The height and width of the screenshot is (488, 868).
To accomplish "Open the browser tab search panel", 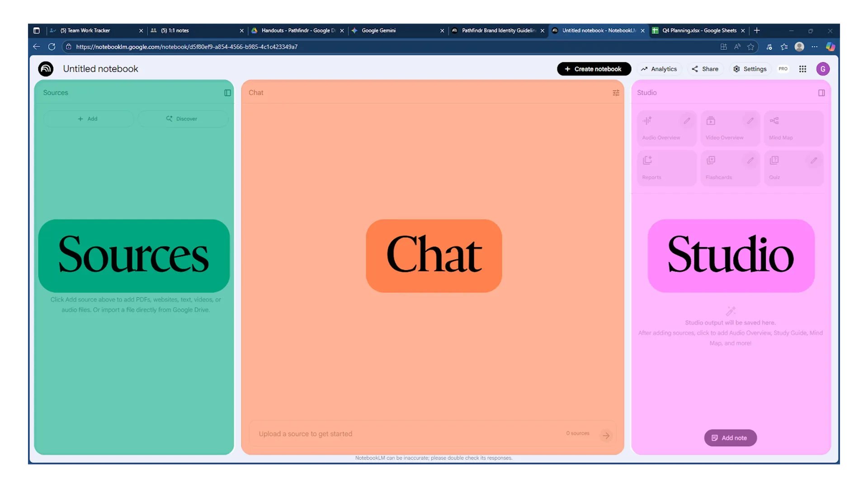I will [x=36, y=30].
